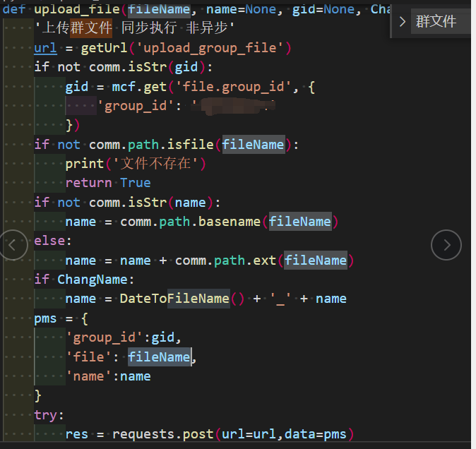The height and width of the screenshot is (449, 476).
Task: Click fileName value in 'file' dictionary entry
Action: click(x=160, y=357)
